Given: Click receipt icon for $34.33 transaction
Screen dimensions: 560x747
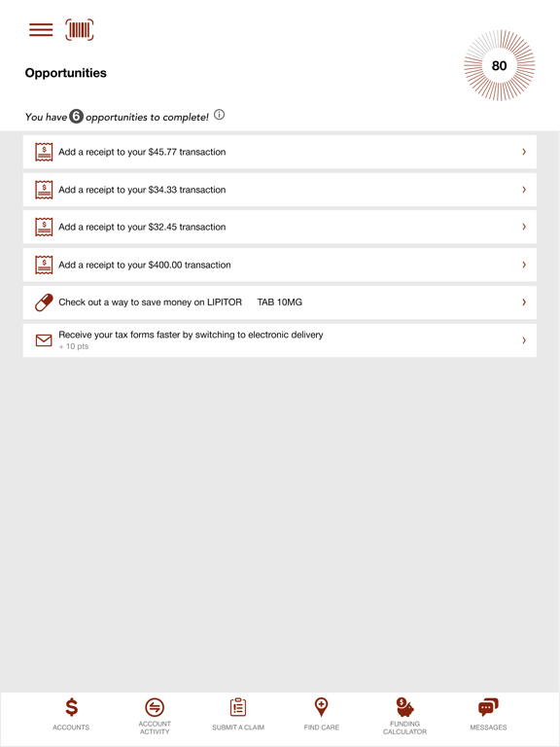Looking at the screenshot, I should 44,190.
